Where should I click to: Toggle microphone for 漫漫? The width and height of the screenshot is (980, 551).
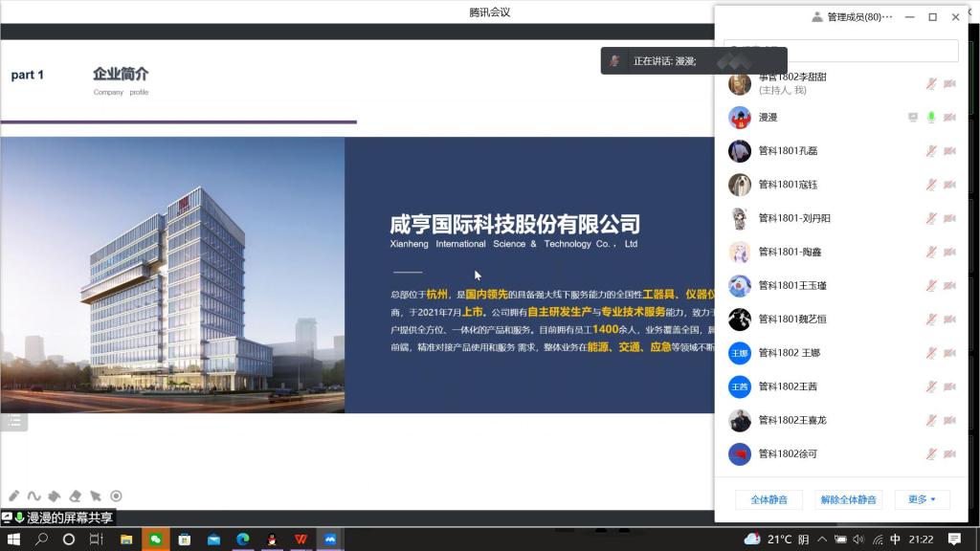pyautogui.click(x=930, y=118)
